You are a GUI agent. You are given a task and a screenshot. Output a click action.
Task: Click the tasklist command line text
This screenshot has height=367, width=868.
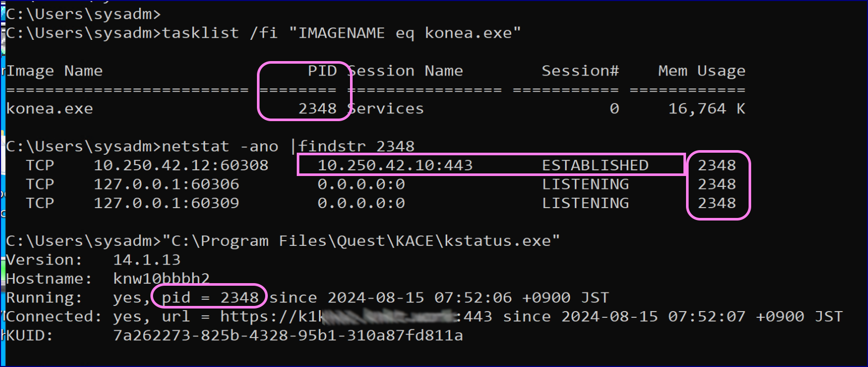[341, 33]
